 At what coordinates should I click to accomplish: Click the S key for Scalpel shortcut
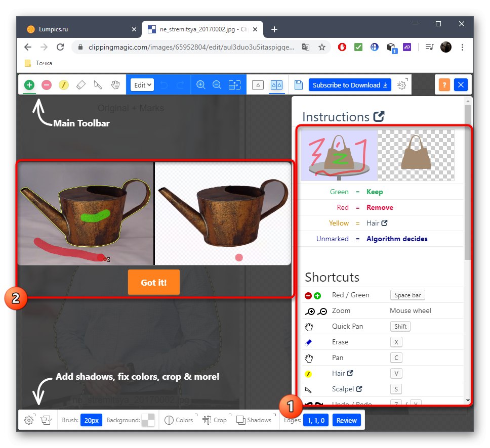point(396,389)
